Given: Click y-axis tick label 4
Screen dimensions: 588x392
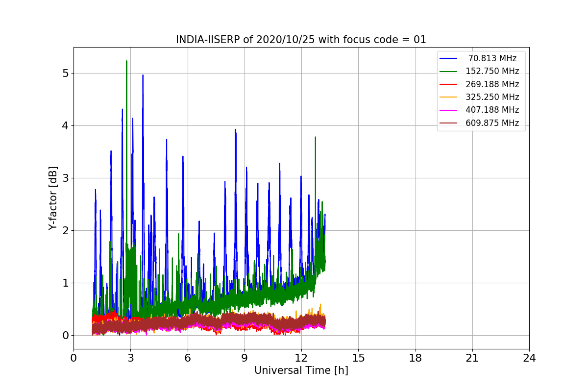Looking at the screenshot, I should click(66, 125).
